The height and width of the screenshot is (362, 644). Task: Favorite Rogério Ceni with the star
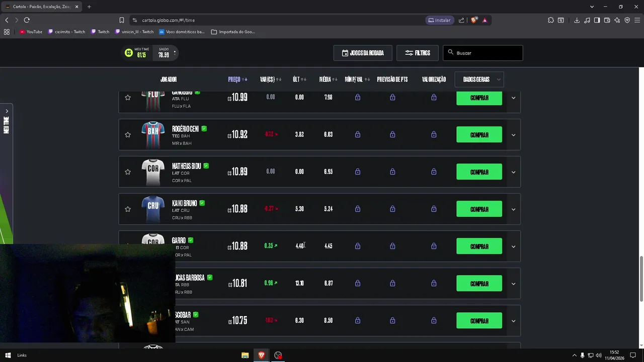point(128,135)
